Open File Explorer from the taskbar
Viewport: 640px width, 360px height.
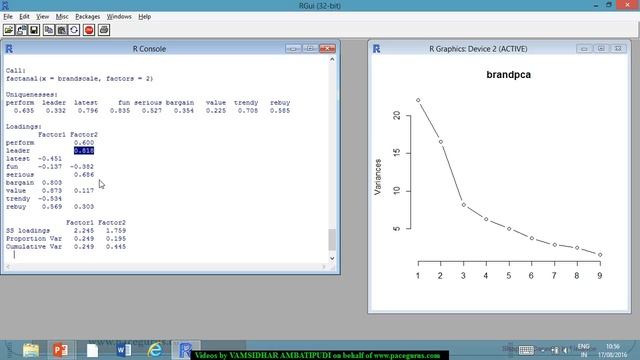(31, 350)
